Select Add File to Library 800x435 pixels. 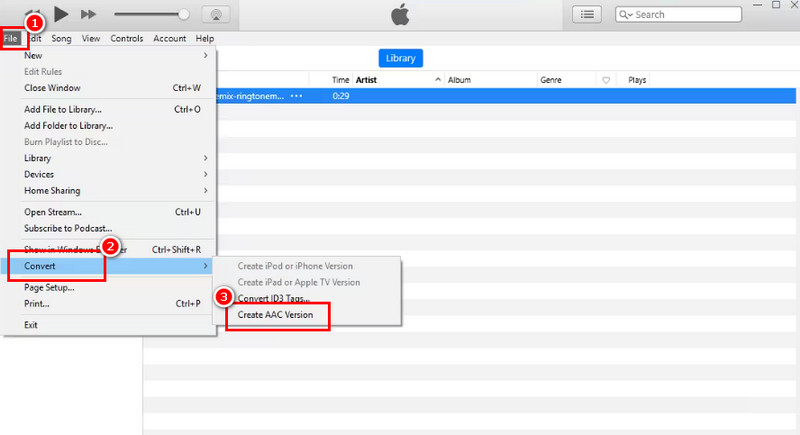pyautogui.click(x=108, y=109)
